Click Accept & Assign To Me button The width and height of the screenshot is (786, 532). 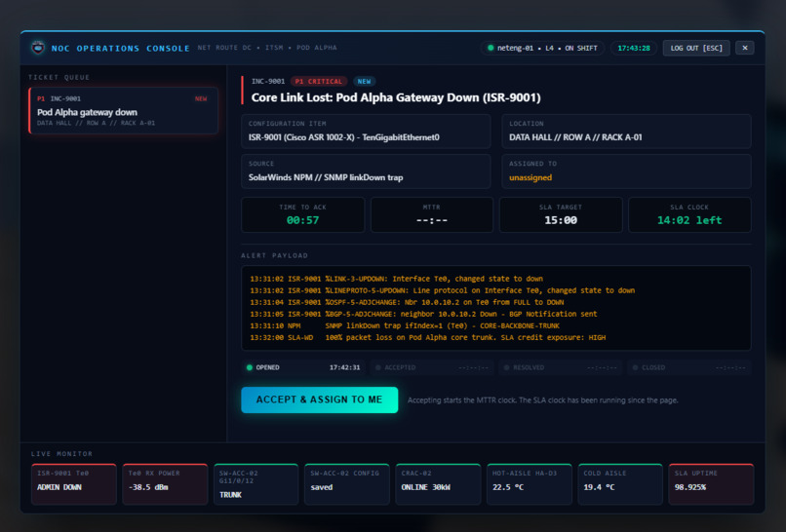pos(319,399)
